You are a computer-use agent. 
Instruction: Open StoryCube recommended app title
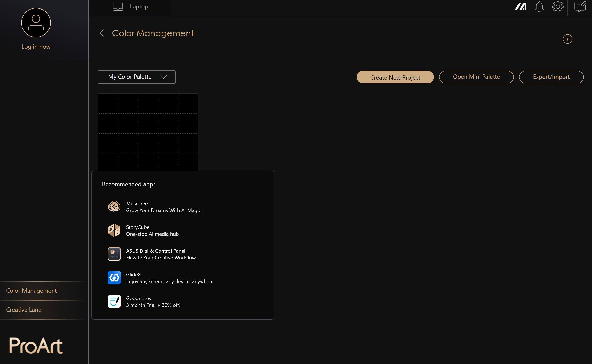click(138, 227)
